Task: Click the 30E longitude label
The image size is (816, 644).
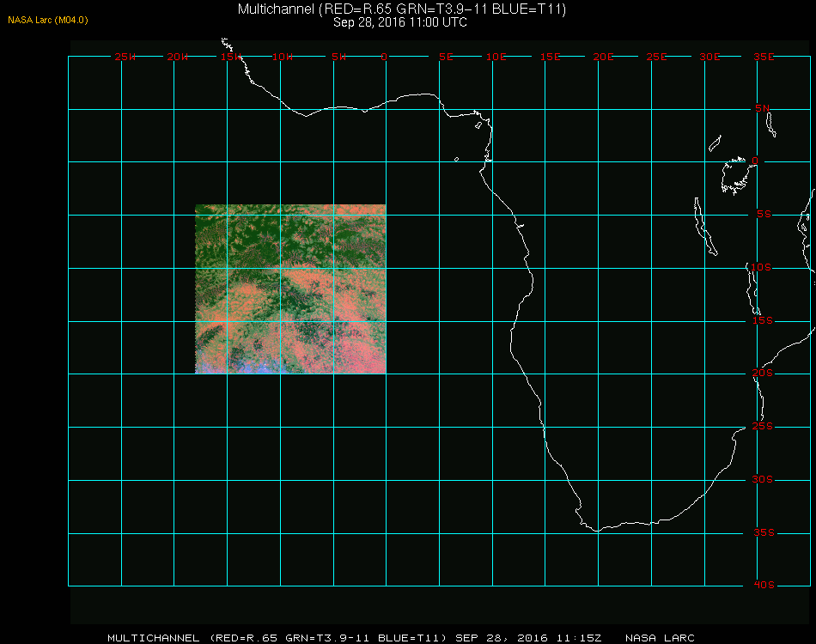Action: (709, 57)
